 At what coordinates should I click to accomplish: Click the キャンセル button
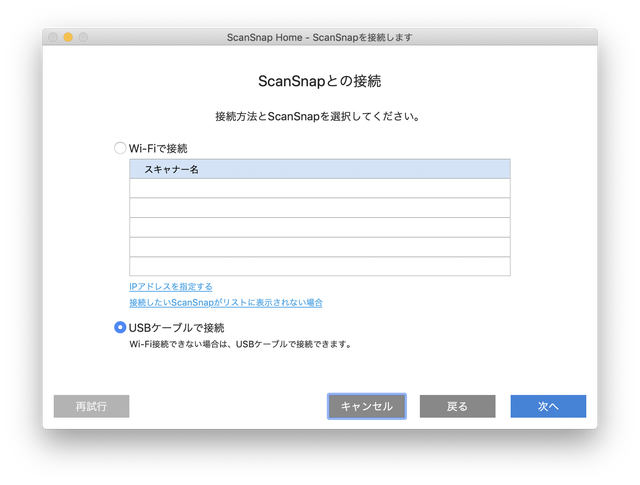367,406
